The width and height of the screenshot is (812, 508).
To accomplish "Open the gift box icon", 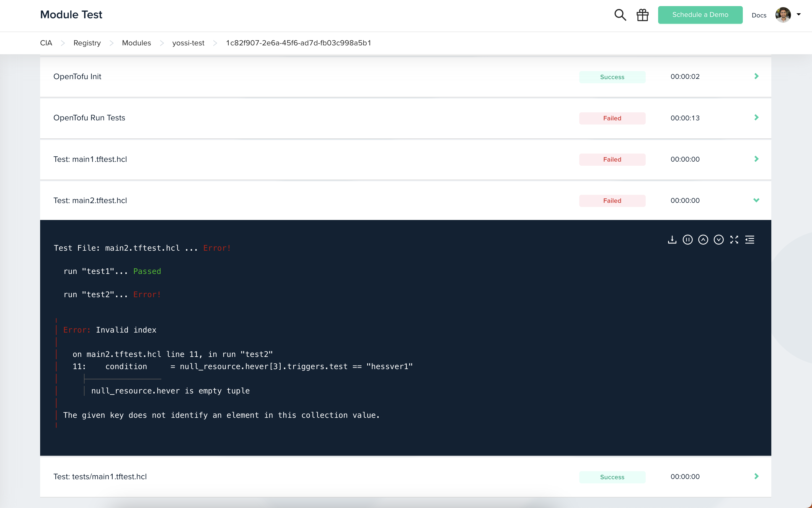I will 642,15.
